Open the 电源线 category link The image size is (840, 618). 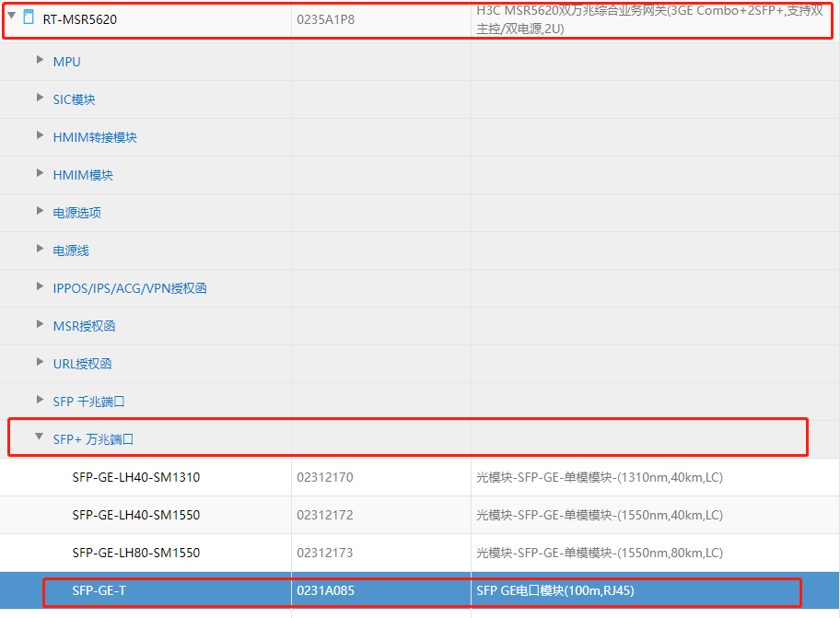click(71, 251)
